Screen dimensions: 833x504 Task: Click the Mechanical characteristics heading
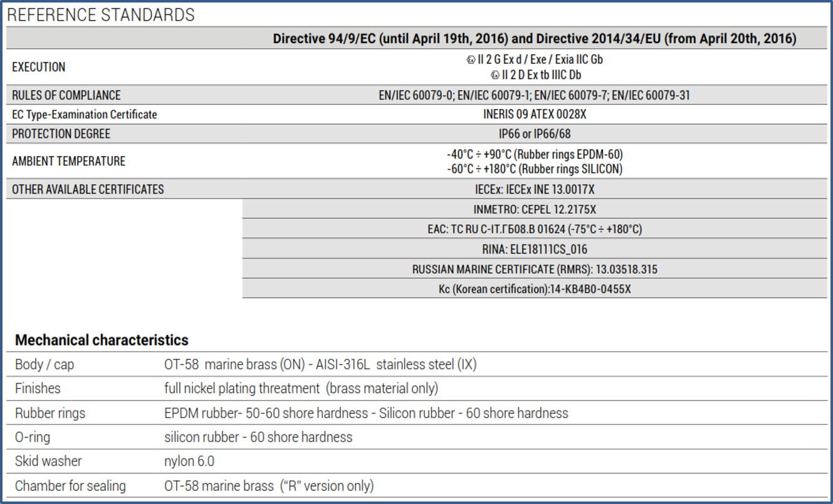point(102,340)
